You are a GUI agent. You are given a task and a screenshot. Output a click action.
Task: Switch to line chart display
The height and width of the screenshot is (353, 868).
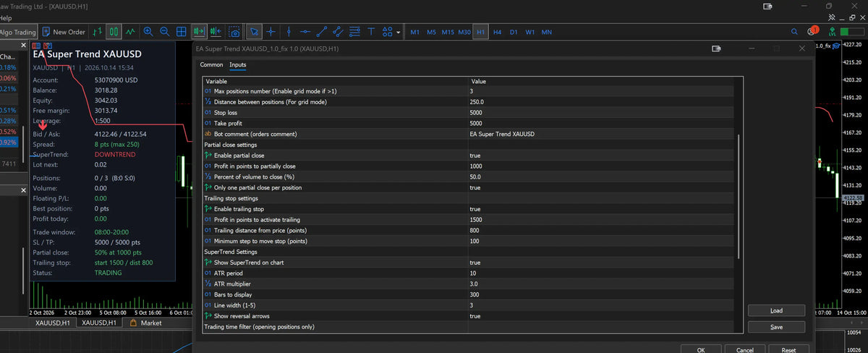pyautogui.click(x=130, y=32)
